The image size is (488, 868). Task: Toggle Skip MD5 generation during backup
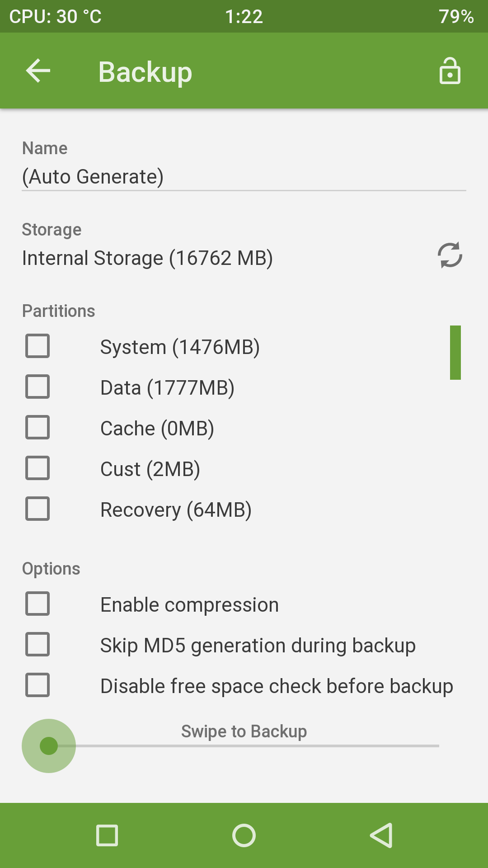click(x=38, y=645)
